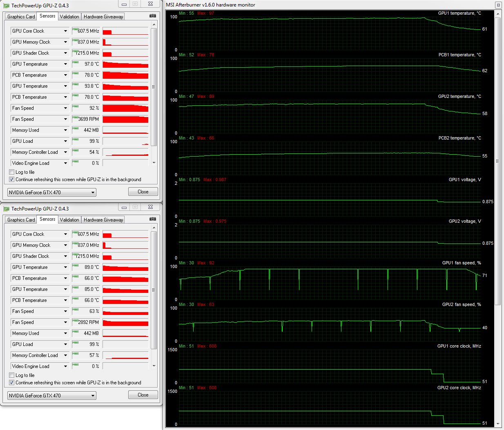Close the MSI Afterburner hardware monitor panel
The height and width of the screenshot is (430, 504).
pyautogui.click(x=498, y=5)
